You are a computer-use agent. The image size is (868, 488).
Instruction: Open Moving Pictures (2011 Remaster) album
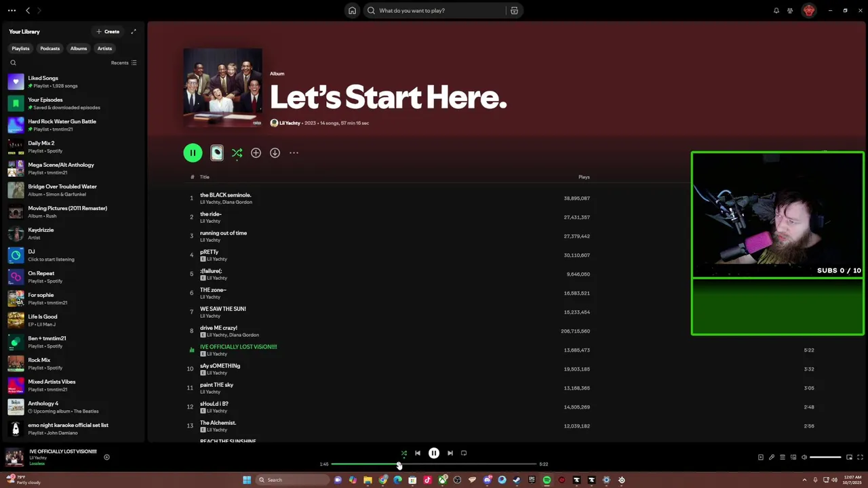[x=72, y=211]
